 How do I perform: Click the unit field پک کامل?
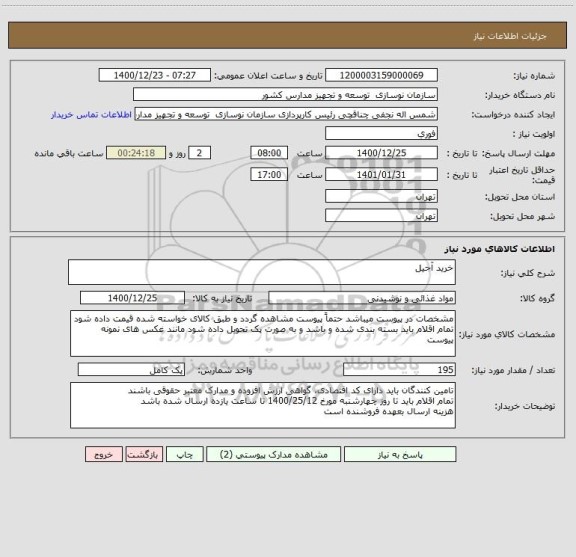[131, 370]
